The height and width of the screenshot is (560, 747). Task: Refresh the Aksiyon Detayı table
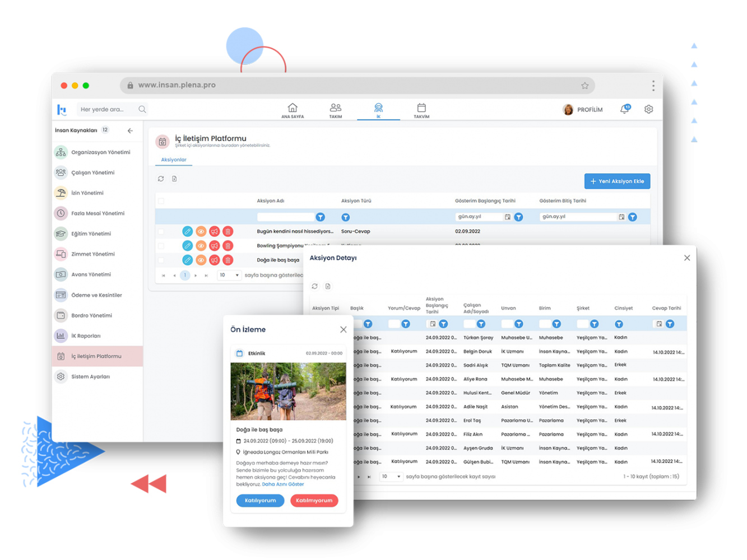314,286
